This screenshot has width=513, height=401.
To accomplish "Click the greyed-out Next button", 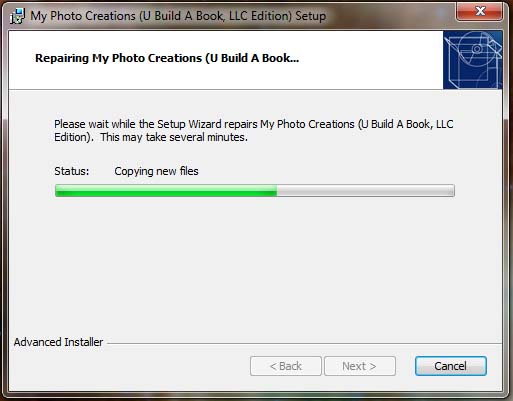I will pos(360,366).
